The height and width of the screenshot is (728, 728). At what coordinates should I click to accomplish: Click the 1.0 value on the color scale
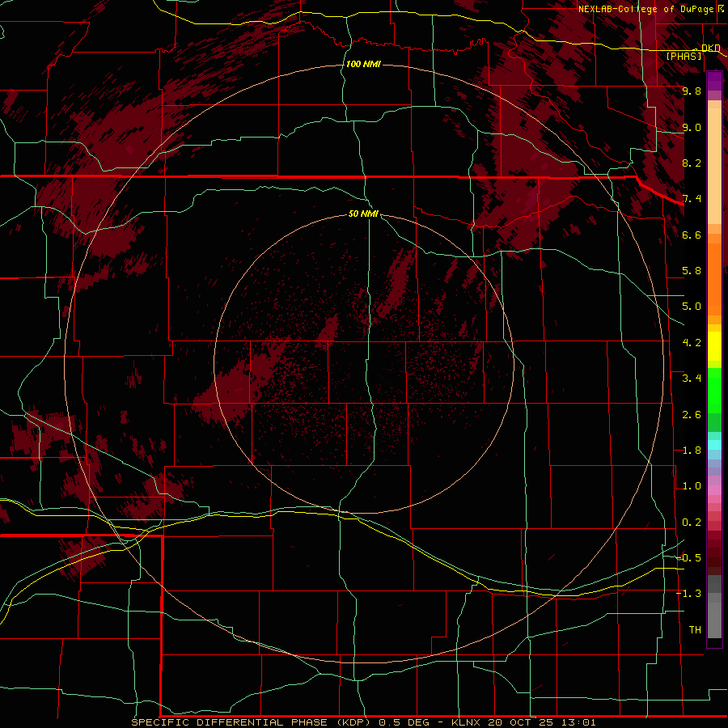pos(692,486)
